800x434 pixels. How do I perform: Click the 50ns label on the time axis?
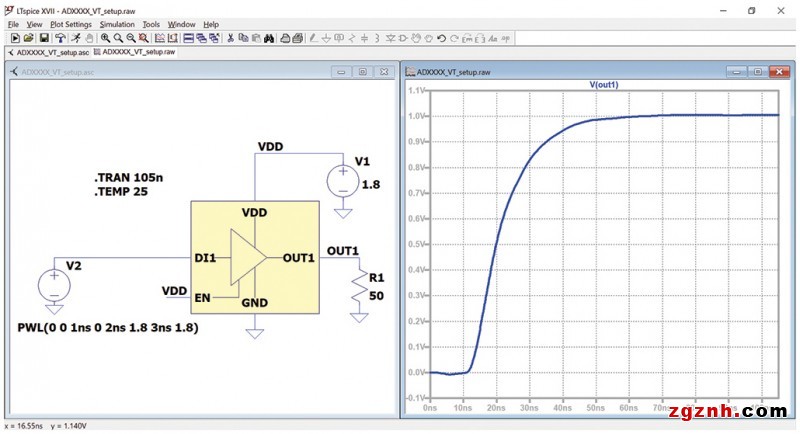pos(595,408)
